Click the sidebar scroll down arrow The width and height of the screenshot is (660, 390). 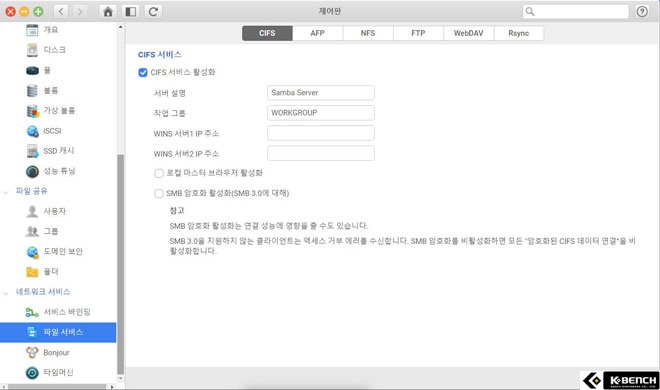pyautogui.click(x=120, y=378)
